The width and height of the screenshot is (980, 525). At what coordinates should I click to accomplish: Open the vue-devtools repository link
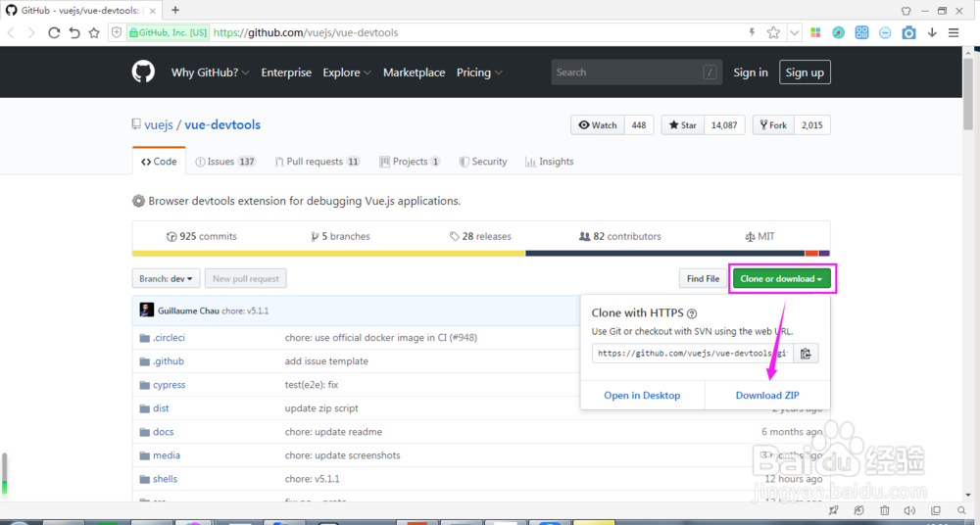tap(222, 125)
